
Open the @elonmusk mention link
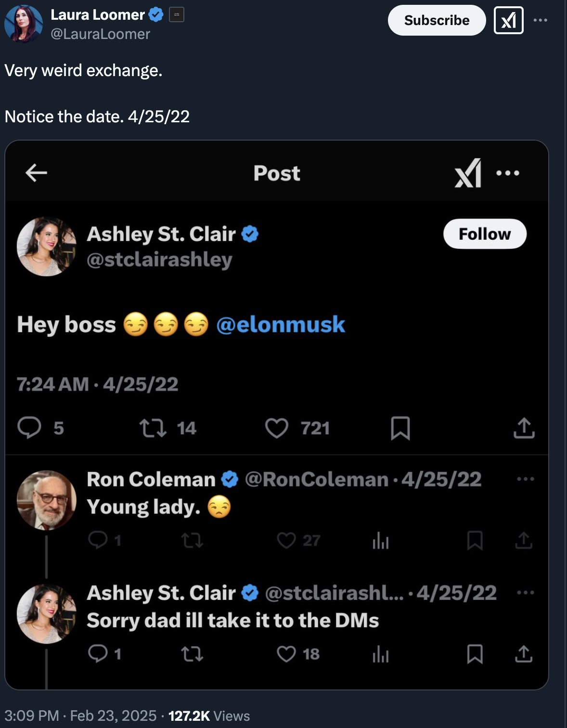tap(281, 325)
